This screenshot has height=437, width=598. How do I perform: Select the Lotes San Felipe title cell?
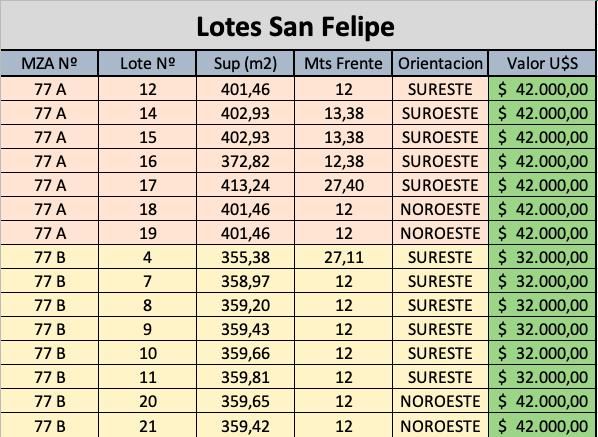pyautogui.click(x=297, y=25)
